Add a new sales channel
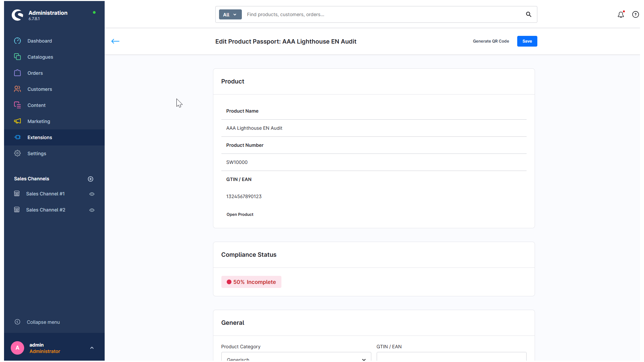The height and width of the screenshot is (362, 644). (x=91, y=179)
